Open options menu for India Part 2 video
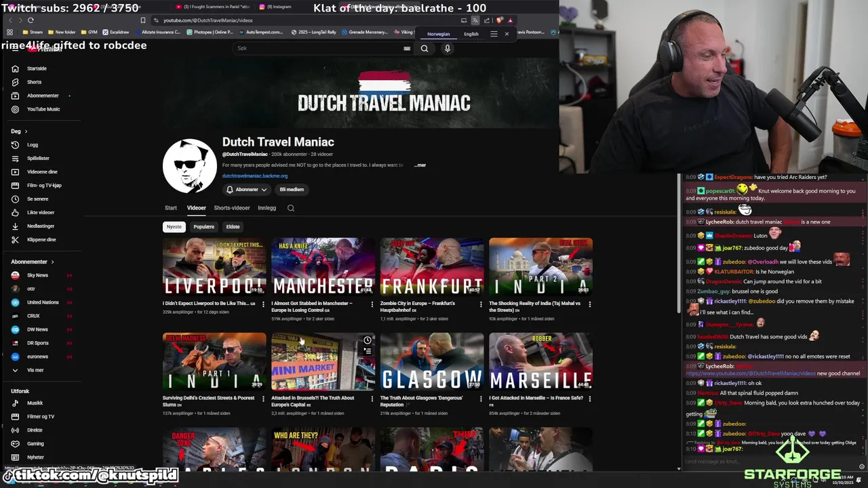The width and height of the screenshot is (868, 488). 589,304
